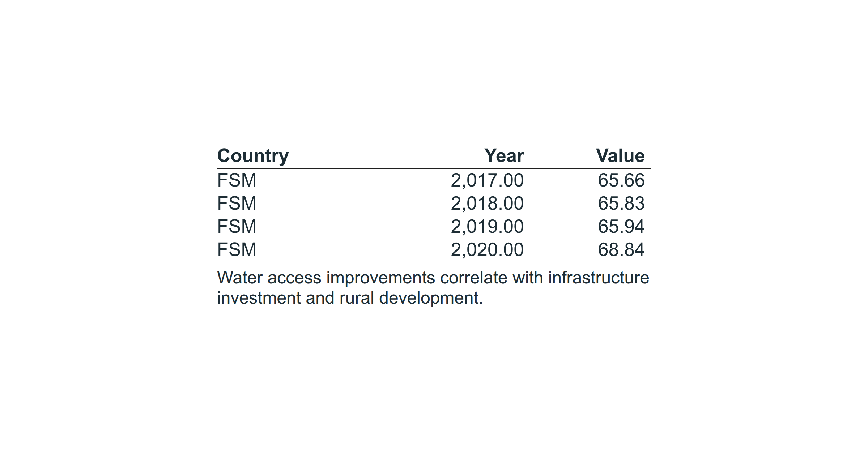Click the word 'investment' in the footnote
Viewport: 868px width, 454px height.
259,298
